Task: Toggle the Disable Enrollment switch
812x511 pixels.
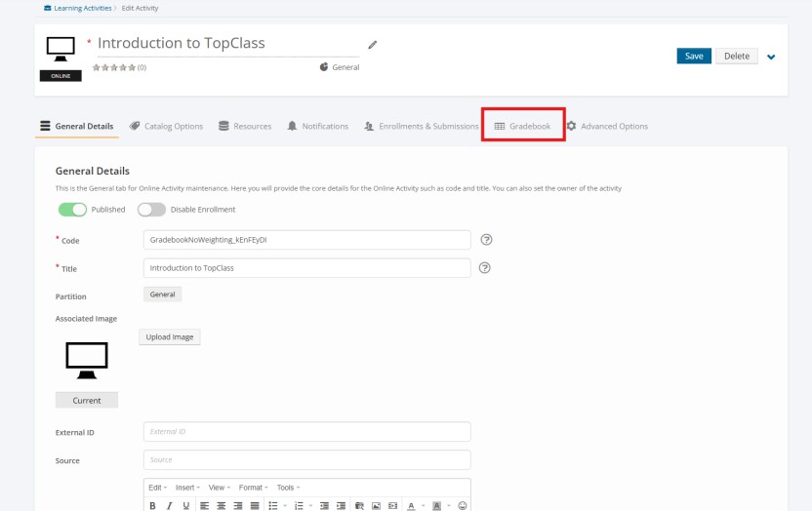Action: pos(151,210)
